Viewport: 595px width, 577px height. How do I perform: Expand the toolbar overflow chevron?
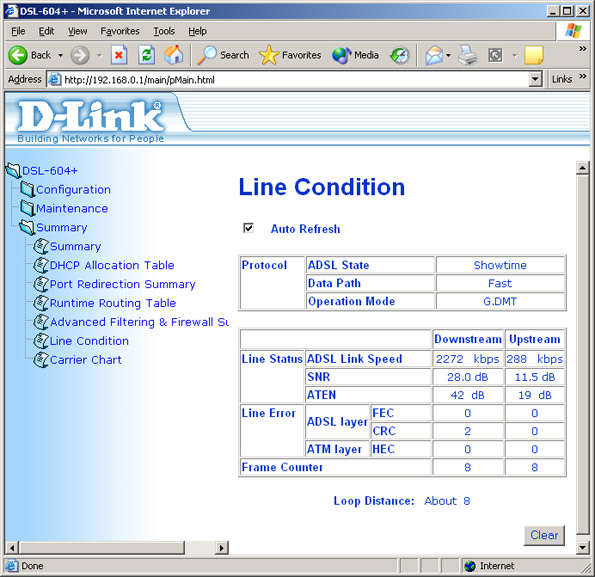(582, 49)
